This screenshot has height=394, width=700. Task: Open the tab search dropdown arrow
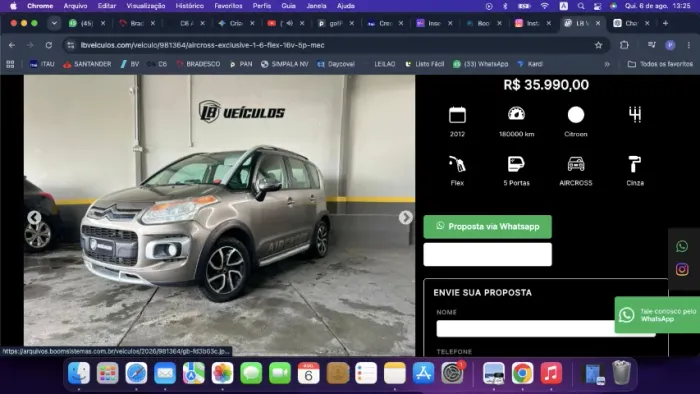pos(54,23)
